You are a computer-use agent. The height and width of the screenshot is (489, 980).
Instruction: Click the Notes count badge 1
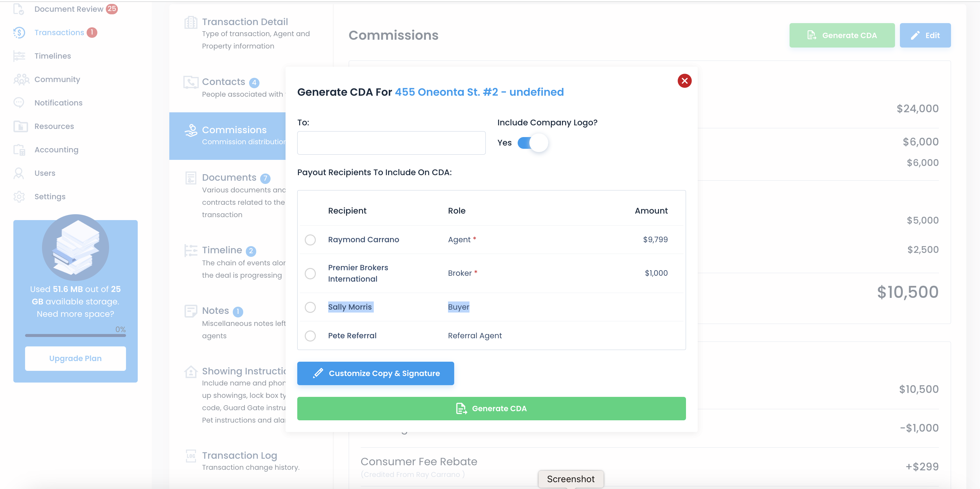pos(238,312)
